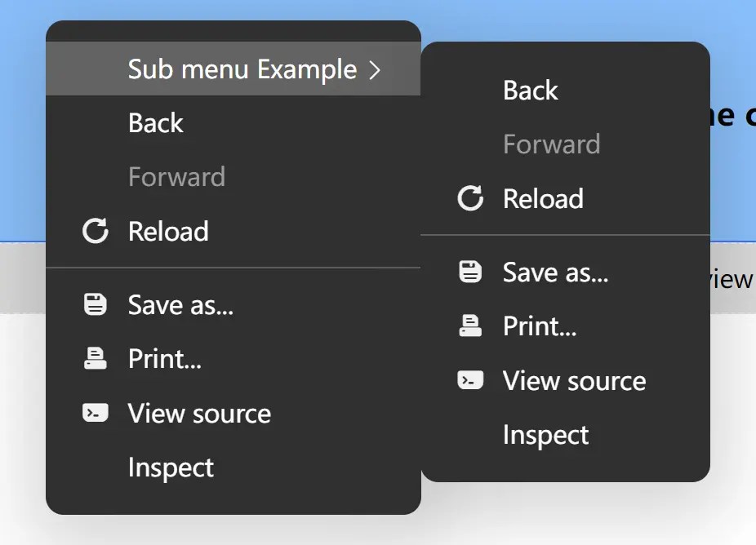Image resolution: width=756 pixels, height=545 pixels.
Task: Click the Reload icon in the submenu
Action: pos(470,198)
